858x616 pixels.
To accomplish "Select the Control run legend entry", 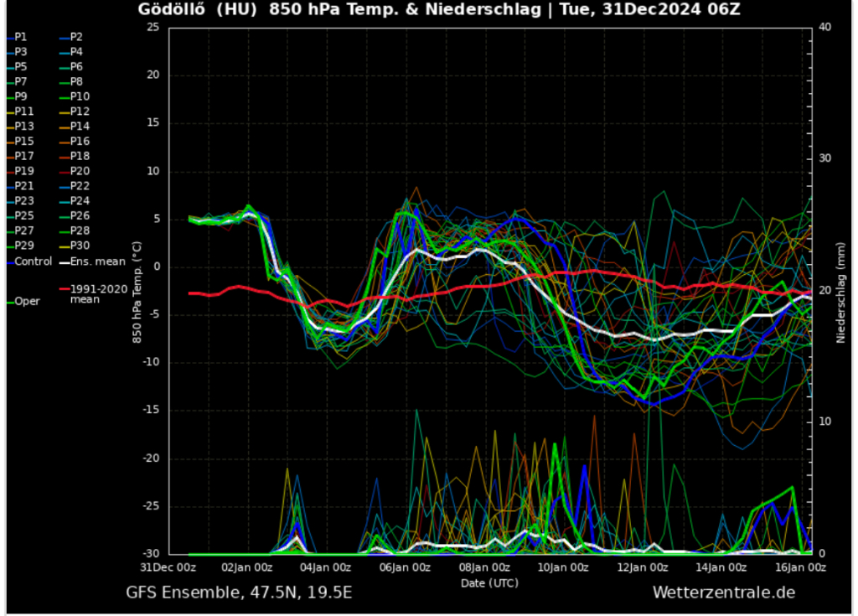I will click(x=33, y=261).
